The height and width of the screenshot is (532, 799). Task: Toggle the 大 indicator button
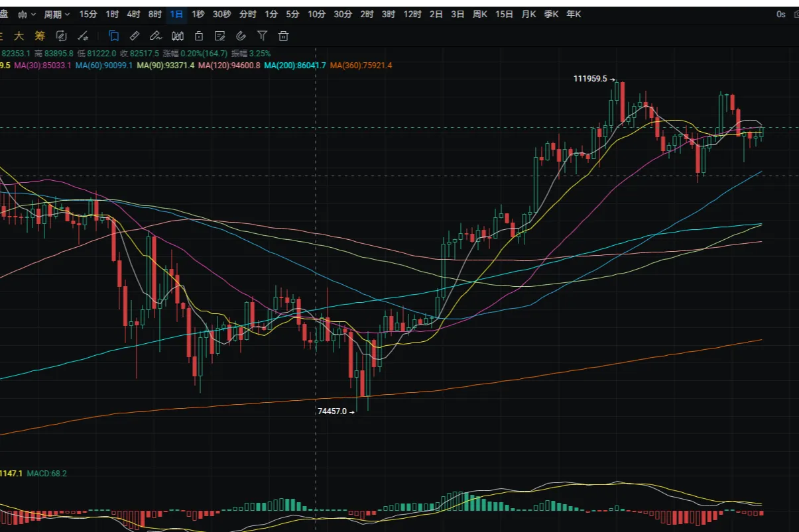click(x=19, y=36)
